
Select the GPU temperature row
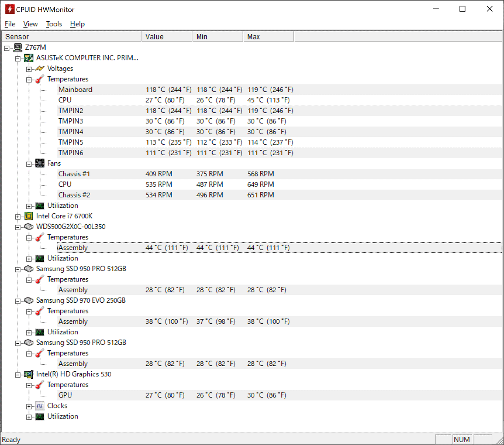280,395
